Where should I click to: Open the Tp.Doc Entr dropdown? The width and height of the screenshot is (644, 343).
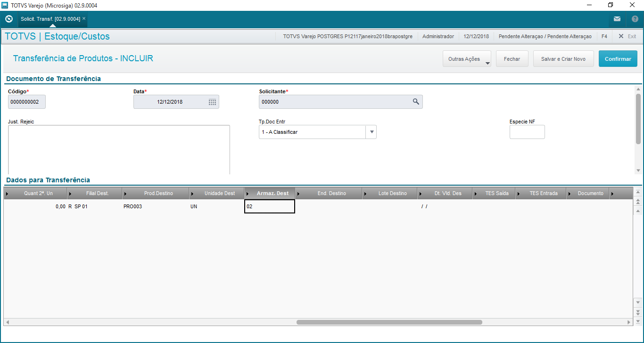point(372,132)
